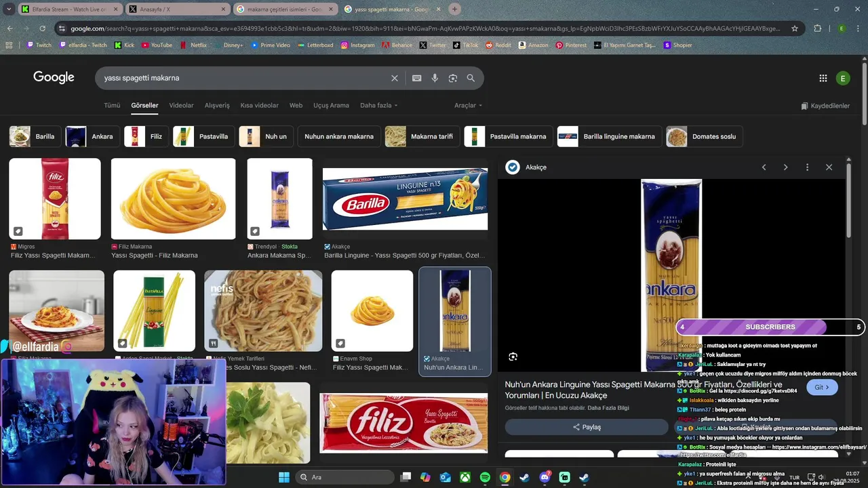Viewport: 868px width, 488px height.
Task: View site information in the address bar
Action: (x=62, y=28)
